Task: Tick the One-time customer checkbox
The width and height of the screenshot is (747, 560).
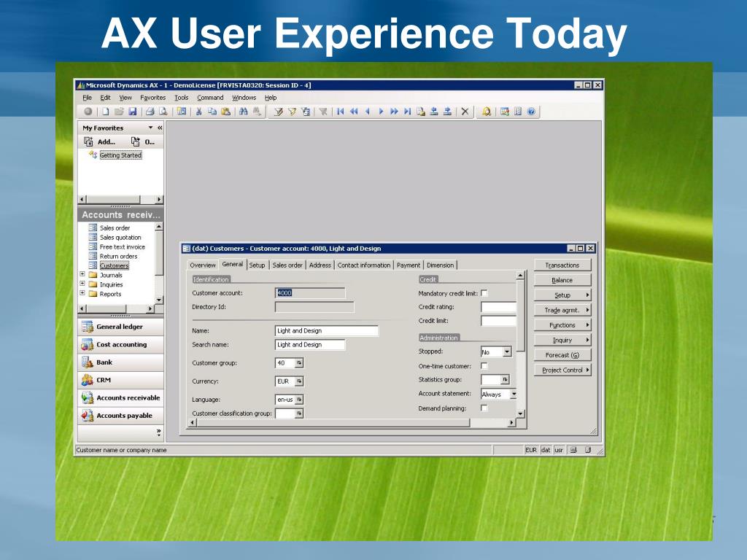Action: click(484, 366)
